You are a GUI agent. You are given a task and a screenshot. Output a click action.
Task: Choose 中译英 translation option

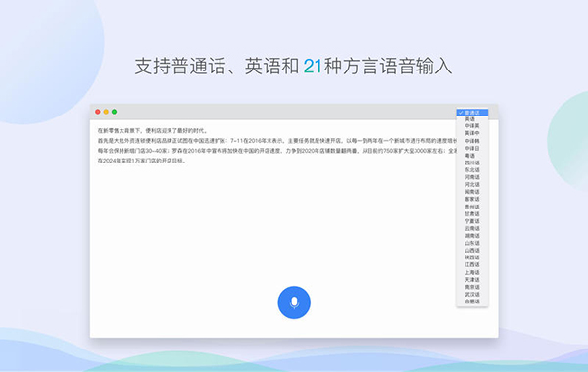(472, 126)
